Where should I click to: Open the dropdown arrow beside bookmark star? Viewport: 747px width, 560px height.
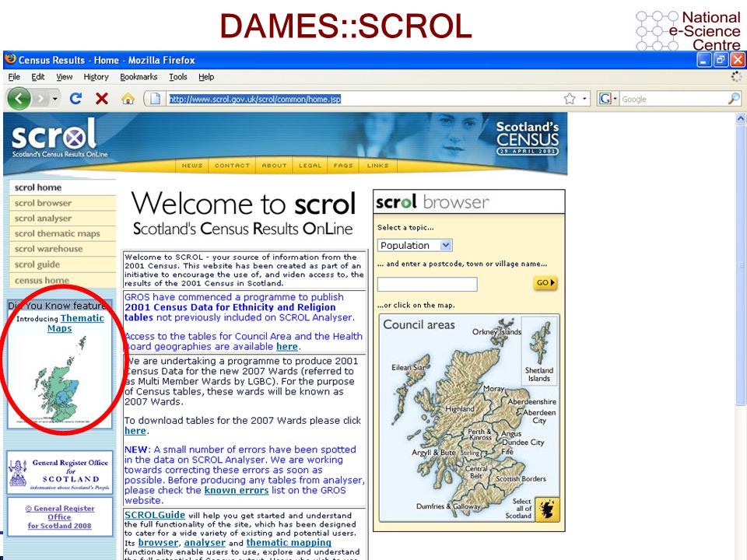(x=584, y=99)
